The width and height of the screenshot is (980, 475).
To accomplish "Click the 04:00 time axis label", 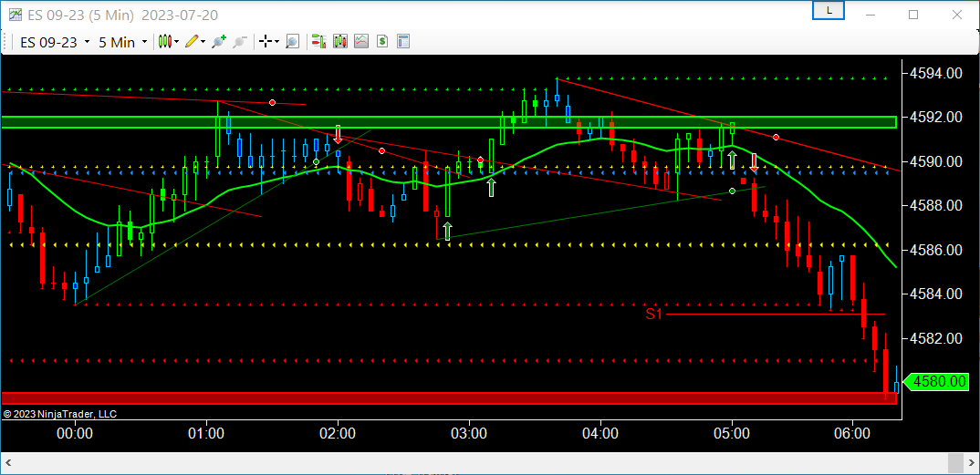I will [600, 432].
